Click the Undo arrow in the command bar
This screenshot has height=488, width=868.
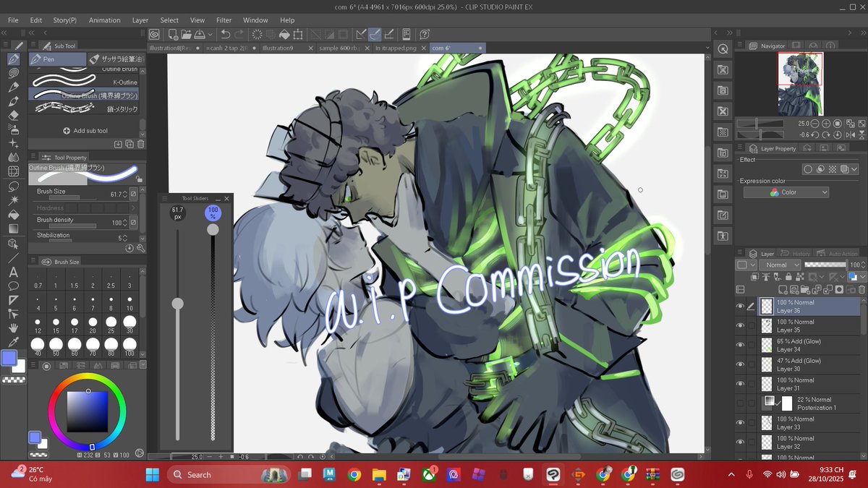(226, 34)
